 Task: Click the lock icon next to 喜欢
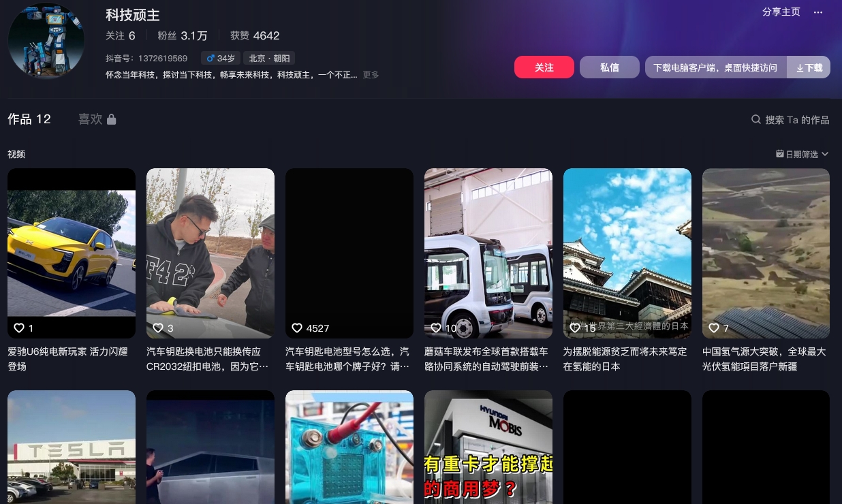click(111, 119)
